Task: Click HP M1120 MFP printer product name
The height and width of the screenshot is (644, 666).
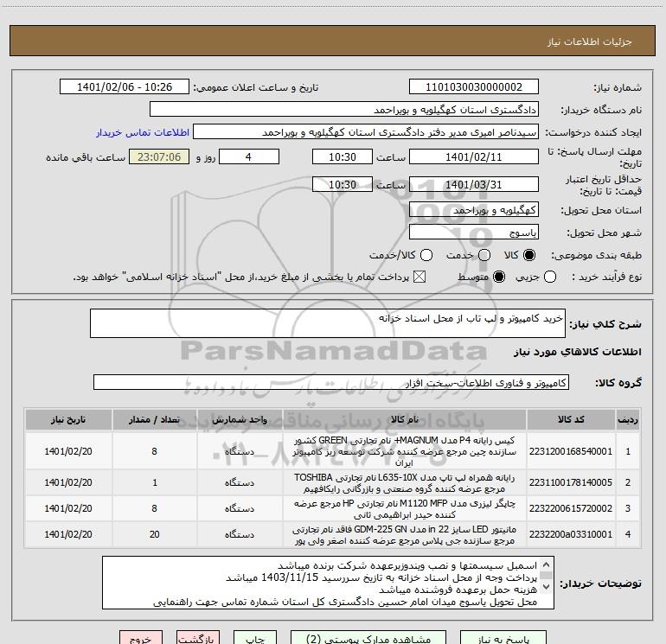Action: pos(405,508)
